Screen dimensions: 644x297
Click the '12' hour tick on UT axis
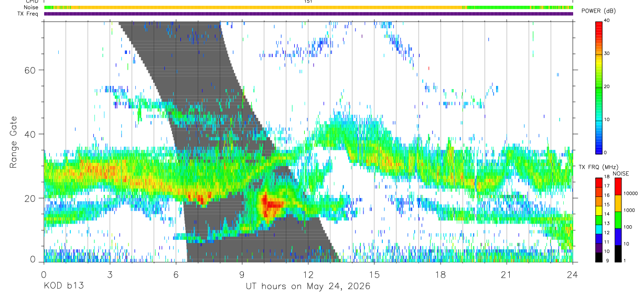[308, 274]
